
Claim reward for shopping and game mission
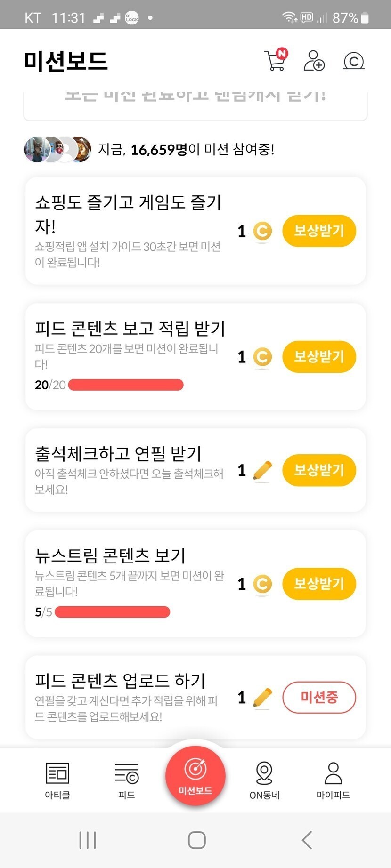319,231
